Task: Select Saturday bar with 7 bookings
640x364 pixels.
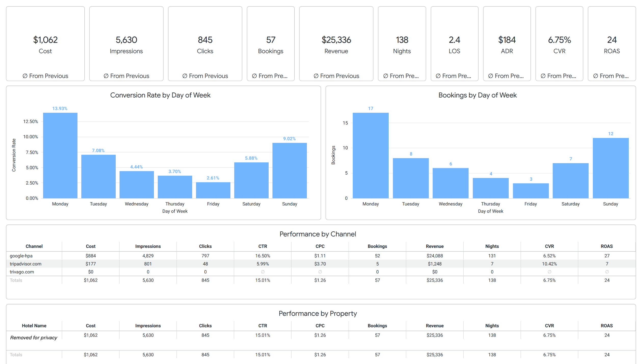Action: [571, 181]
